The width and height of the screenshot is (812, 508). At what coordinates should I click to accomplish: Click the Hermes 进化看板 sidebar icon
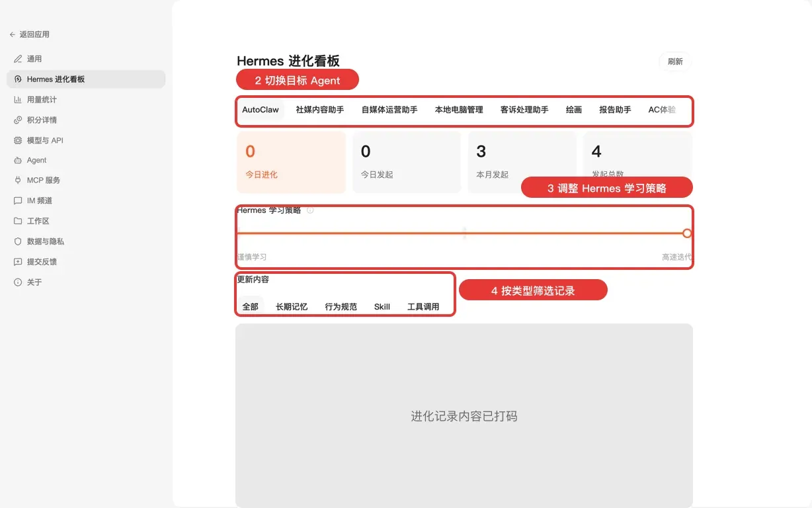(x=18, y=79)
